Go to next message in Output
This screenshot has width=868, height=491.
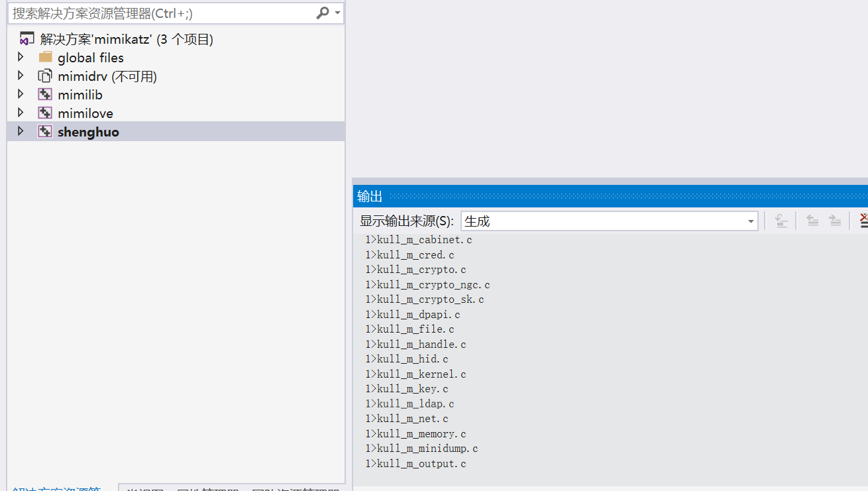[835, 221]
